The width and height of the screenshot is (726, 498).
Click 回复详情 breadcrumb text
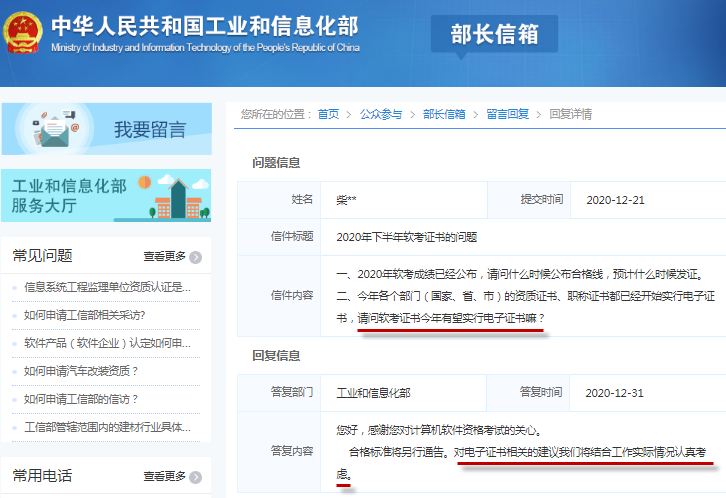pos(570,114)
